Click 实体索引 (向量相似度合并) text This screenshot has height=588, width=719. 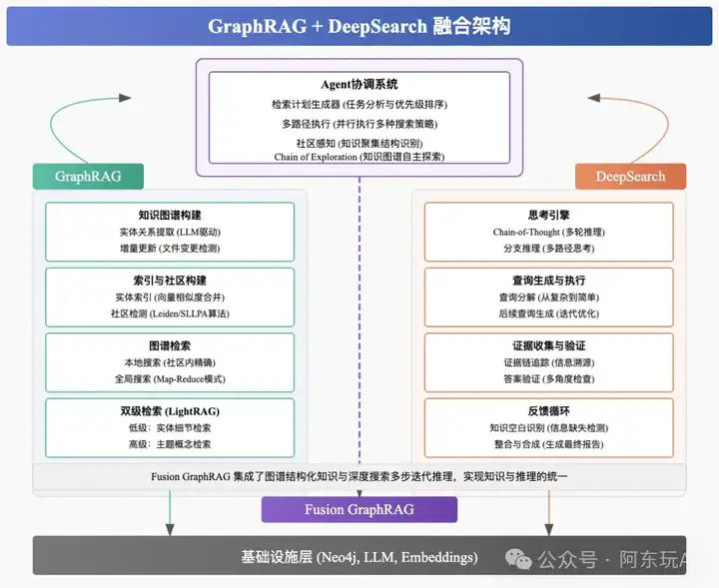coord(170,297)
